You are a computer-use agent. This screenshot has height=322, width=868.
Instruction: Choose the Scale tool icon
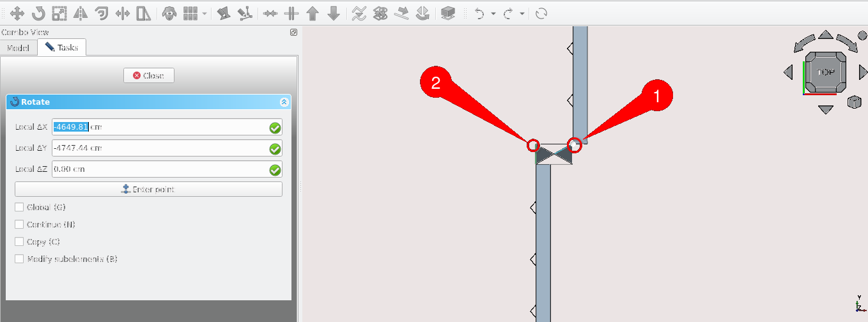coord(59,13)
